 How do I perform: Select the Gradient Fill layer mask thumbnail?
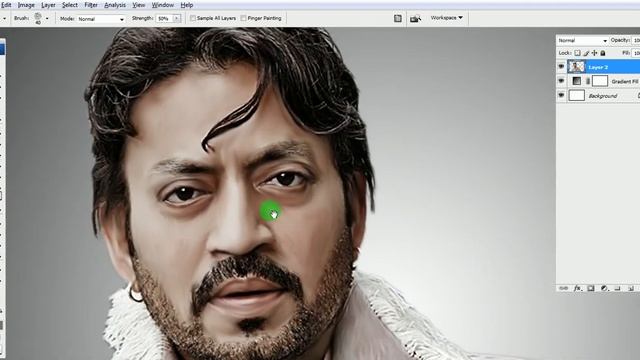click(600, 81)
